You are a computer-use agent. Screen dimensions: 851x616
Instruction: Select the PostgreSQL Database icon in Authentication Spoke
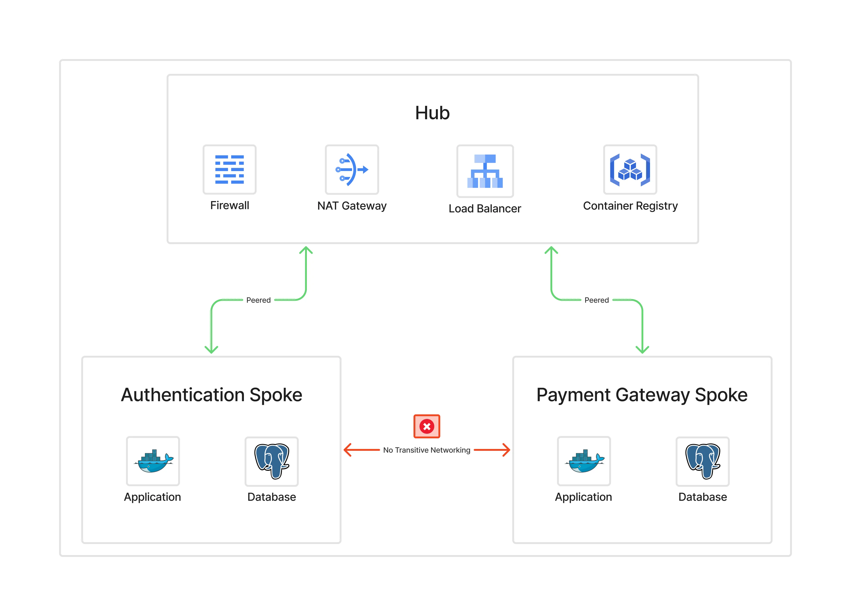click(271, 461)
